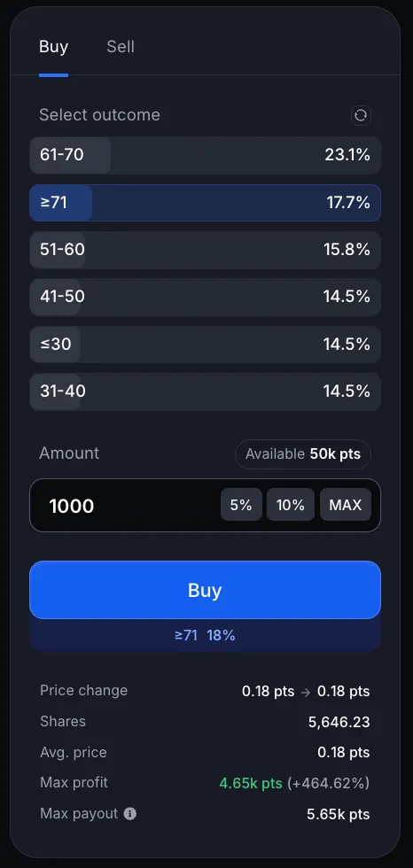
Task: Click the Max payout info icon
Action: click(x=130, y=813)
